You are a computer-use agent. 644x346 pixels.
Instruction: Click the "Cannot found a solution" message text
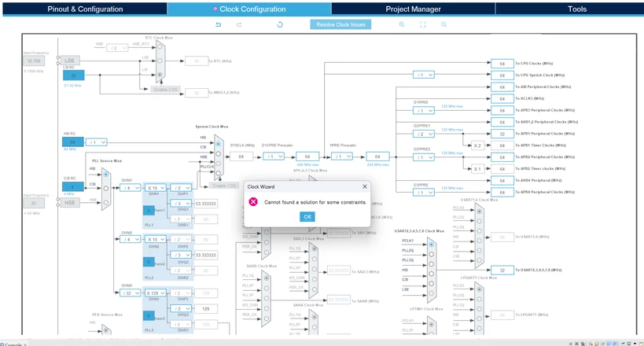(x=315, y=202)
